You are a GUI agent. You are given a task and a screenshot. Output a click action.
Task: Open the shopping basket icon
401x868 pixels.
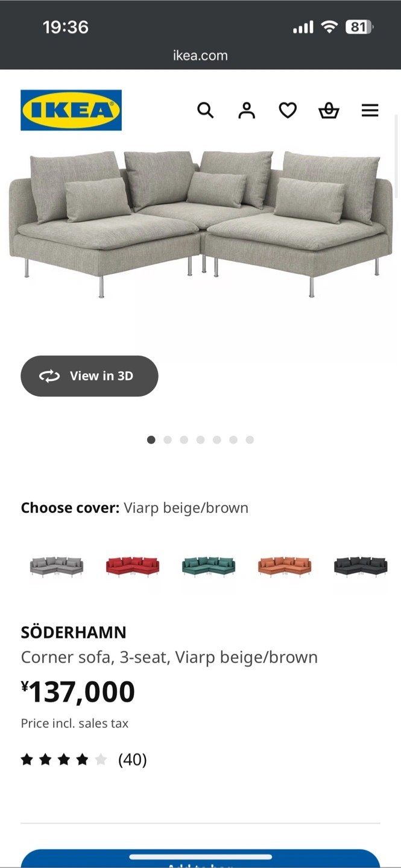point(329,110)
